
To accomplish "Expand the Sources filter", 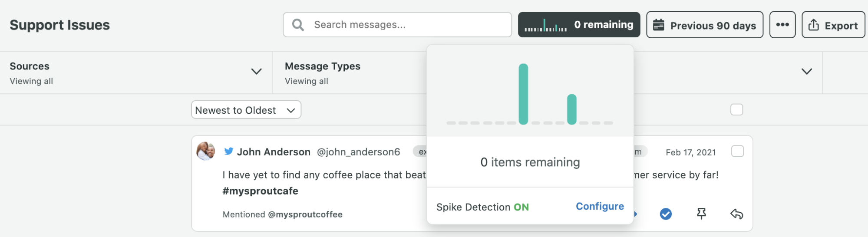I will [136, 72].
